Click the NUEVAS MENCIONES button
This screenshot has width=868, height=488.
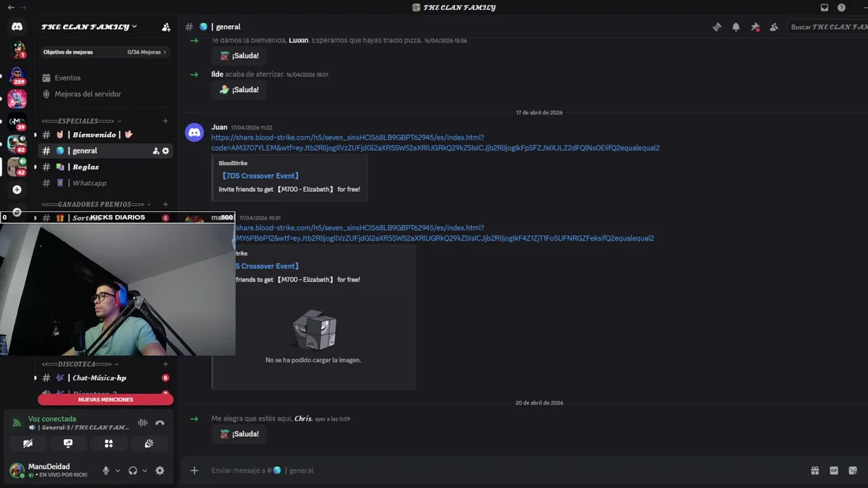coord(105,400)
